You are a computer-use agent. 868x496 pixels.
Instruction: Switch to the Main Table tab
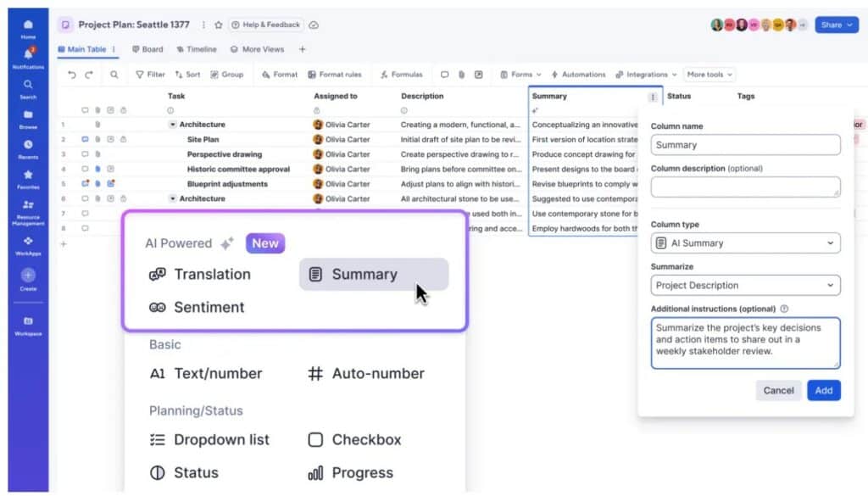pos(82,49)
